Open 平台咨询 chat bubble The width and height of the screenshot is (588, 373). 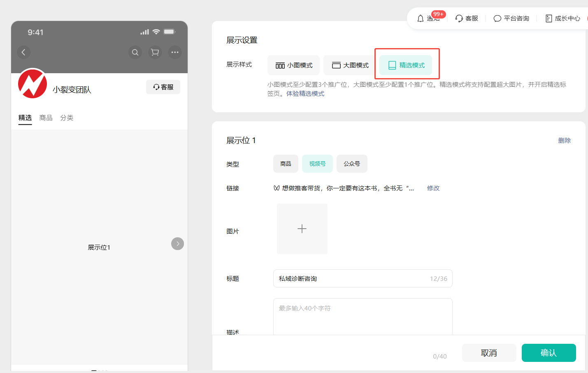[511, 19]
